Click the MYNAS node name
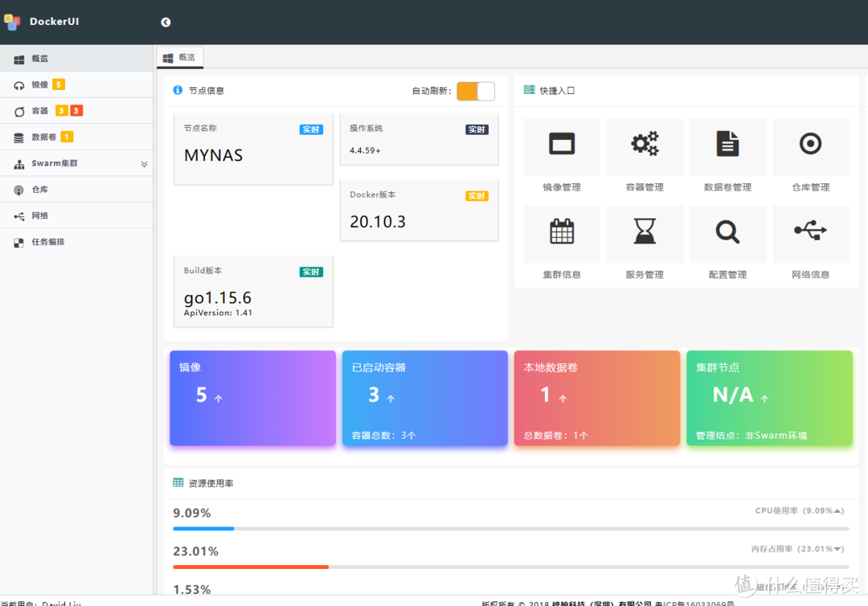 tap(213, 155)
